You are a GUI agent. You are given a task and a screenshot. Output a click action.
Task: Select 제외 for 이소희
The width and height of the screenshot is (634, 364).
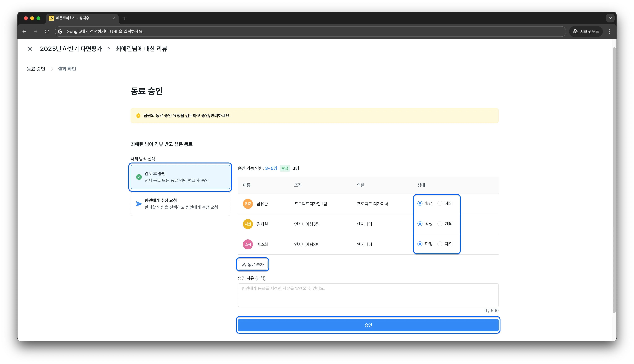440,244
